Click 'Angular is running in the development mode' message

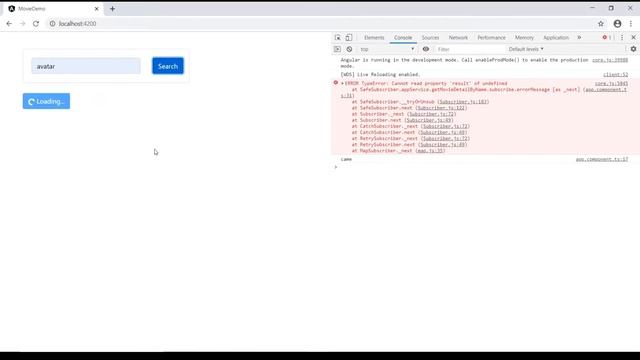(x=465, y=63)
